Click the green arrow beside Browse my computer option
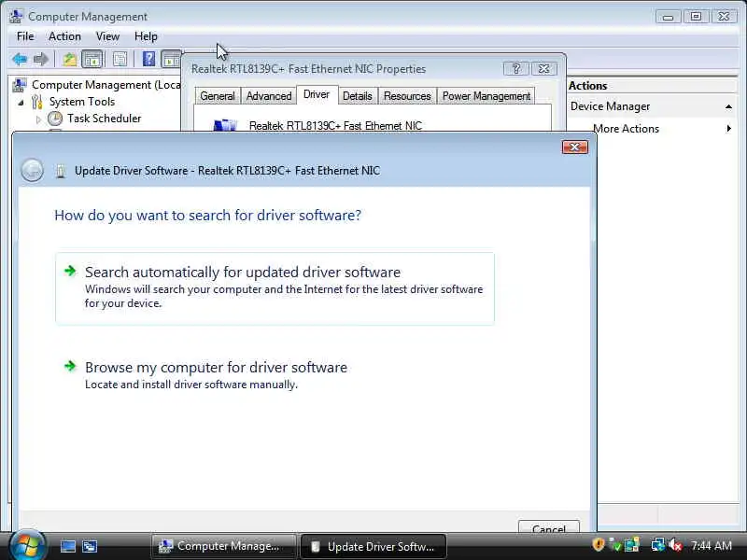747x560 pixels. point(70,366)
